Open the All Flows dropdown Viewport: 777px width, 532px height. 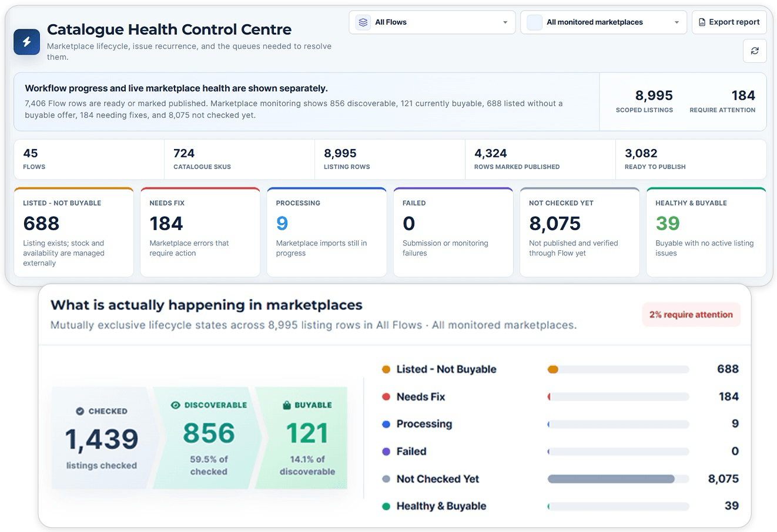coord(432,22)
